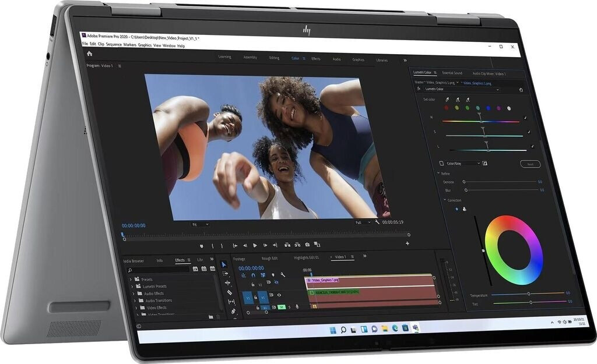Choose the Razor tool in the tools panel
This screenshot has height=364, width=597.
(x=229, y=292)
